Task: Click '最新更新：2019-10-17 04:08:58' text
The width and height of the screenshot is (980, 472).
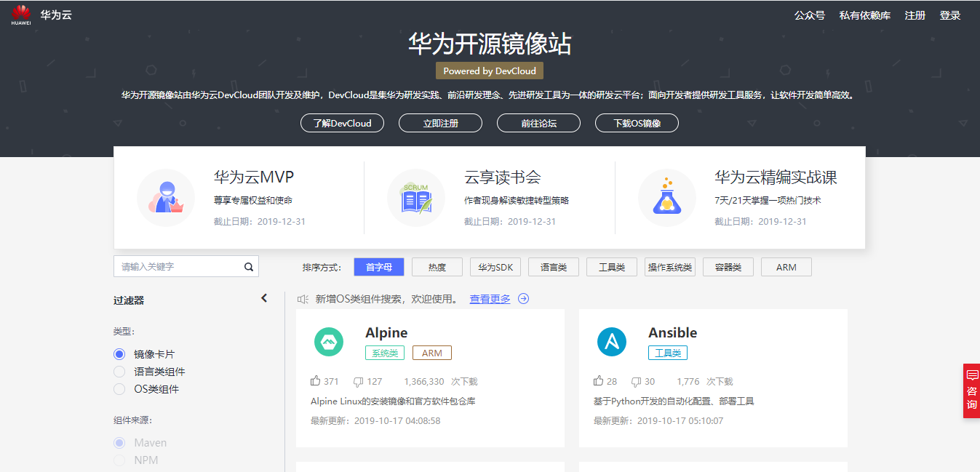Action: point(375,420)
